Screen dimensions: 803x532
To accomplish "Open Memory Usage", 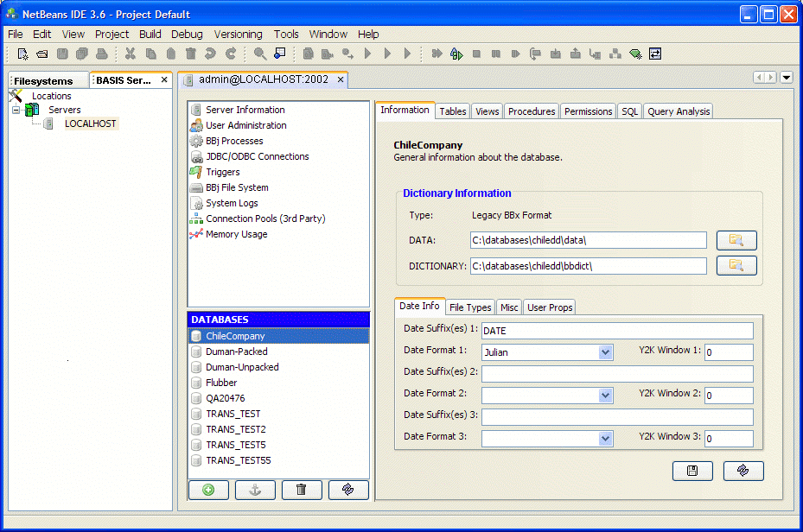I will point(236,234).
